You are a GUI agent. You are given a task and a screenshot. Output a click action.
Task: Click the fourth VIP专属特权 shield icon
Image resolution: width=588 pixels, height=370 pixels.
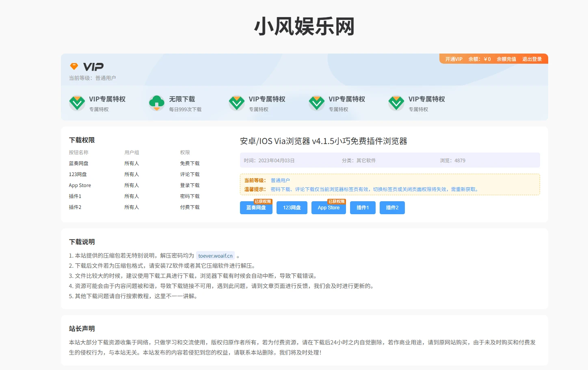(317, 103)
